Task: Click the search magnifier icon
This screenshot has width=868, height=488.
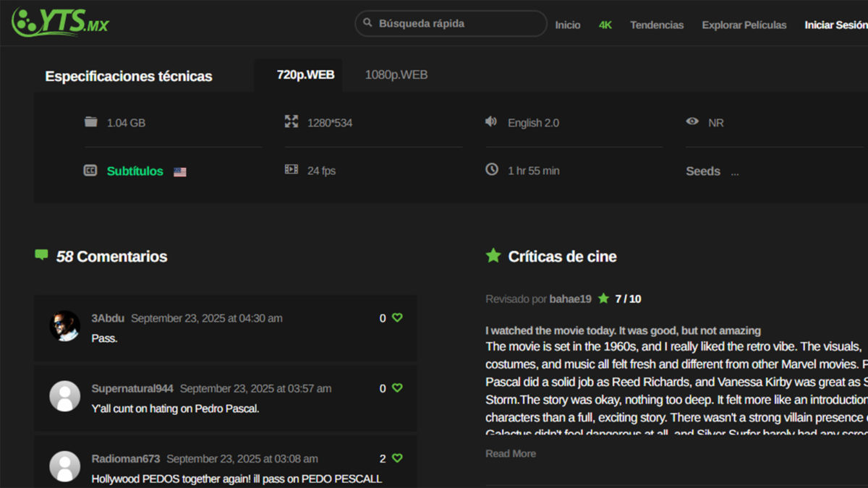Action: coord(368,23)
